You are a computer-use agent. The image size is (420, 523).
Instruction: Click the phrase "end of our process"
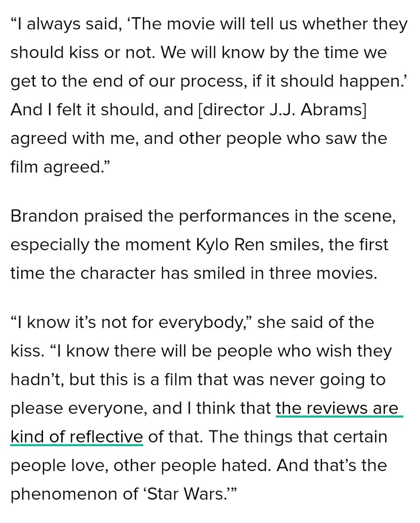(174, 81)
